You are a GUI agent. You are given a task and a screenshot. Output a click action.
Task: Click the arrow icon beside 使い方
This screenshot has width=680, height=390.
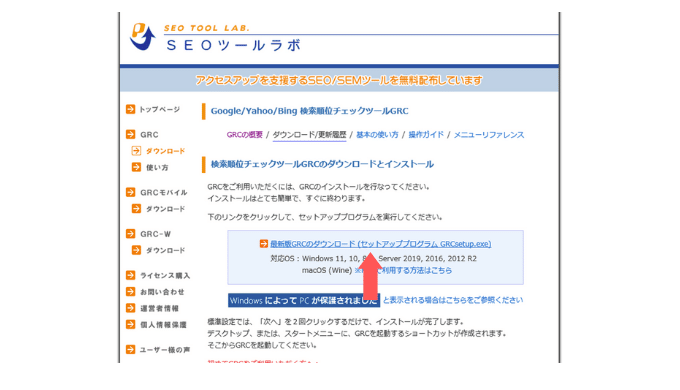[x=136, y=167]
